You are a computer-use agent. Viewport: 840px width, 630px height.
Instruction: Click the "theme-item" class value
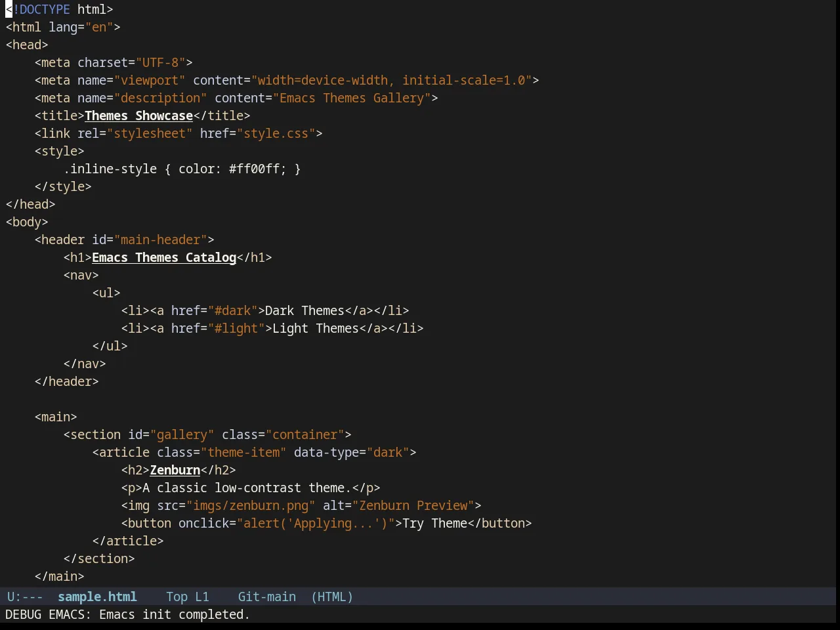(x=243, y=452)
